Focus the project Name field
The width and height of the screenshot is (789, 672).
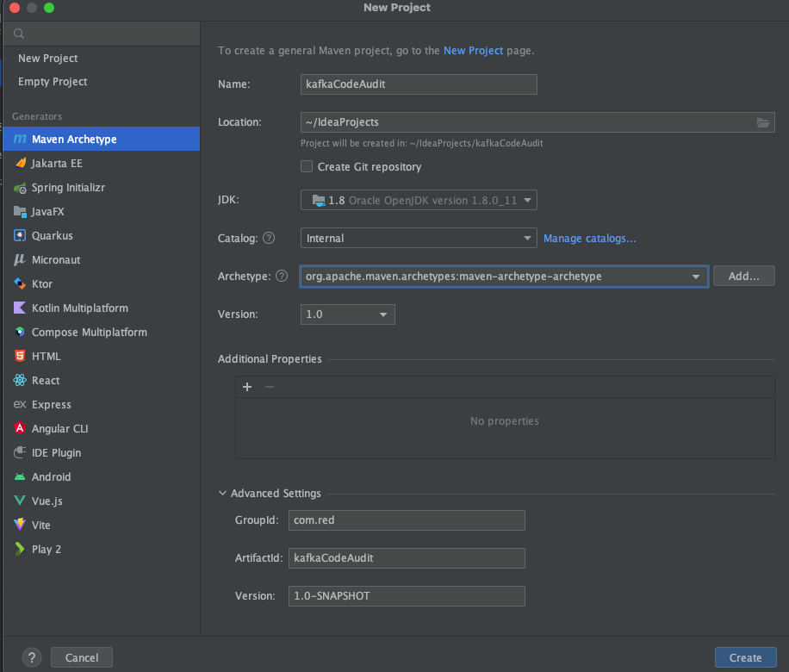click(x=419, y=84)
